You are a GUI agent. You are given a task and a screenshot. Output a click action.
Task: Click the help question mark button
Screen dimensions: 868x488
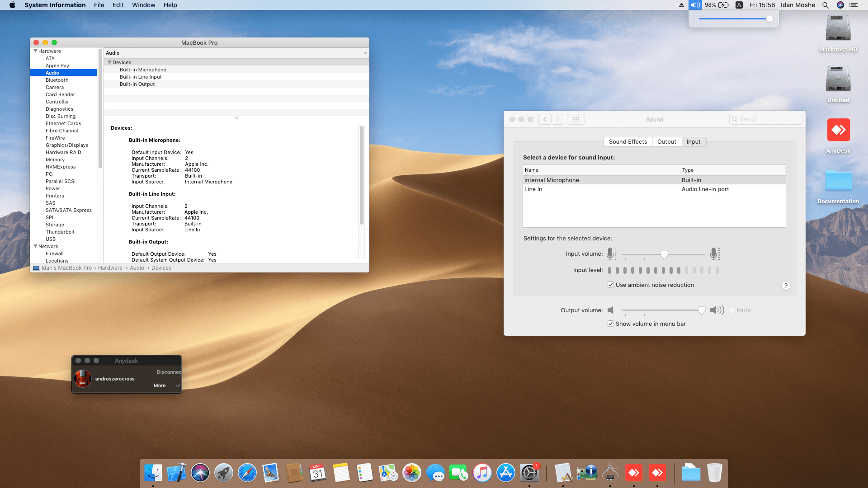pyautogui.click(x=786, y=286)
